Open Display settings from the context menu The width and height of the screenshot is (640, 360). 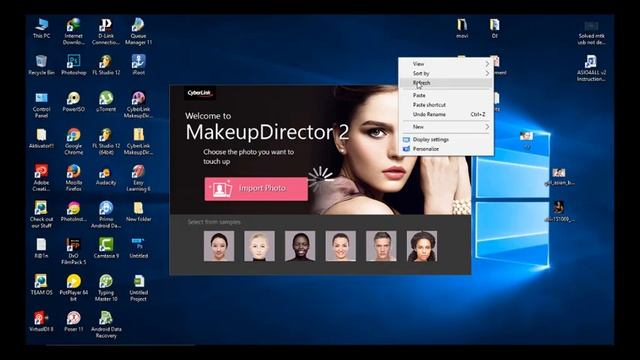pos(446,140)
